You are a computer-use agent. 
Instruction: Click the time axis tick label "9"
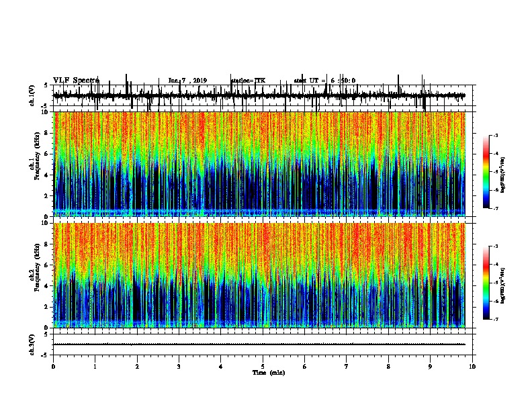tap(430, 366)
